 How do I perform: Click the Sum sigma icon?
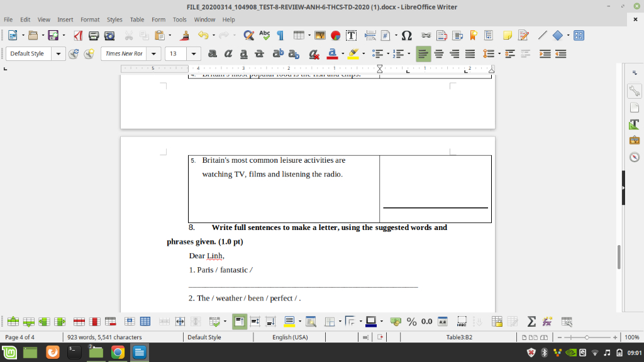(x=531, y=322)
